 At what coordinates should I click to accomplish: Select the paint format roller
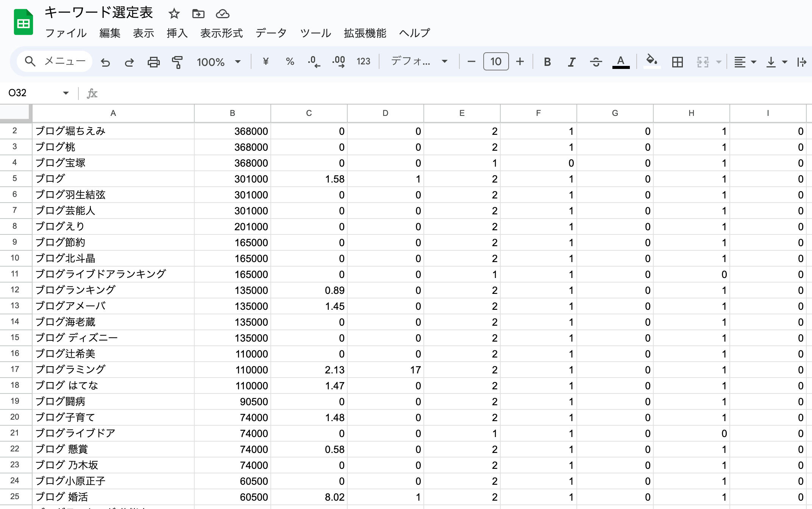coord(177,62)
